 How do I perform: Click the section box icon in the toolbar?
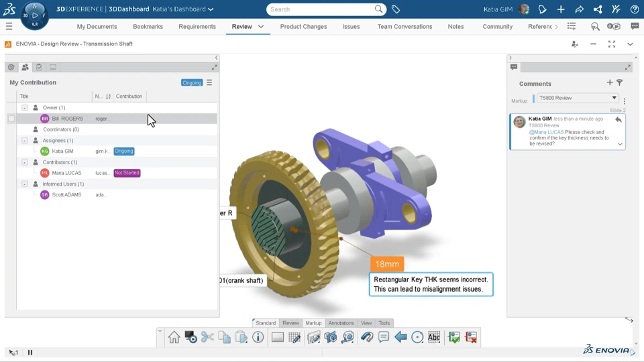pos(331,337)
